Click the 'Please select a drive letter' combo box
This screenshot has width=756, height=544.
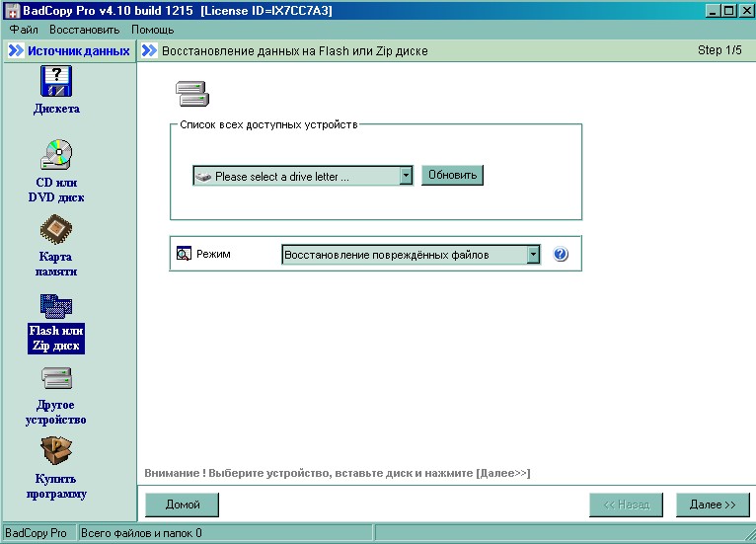(x=303, y=176)
